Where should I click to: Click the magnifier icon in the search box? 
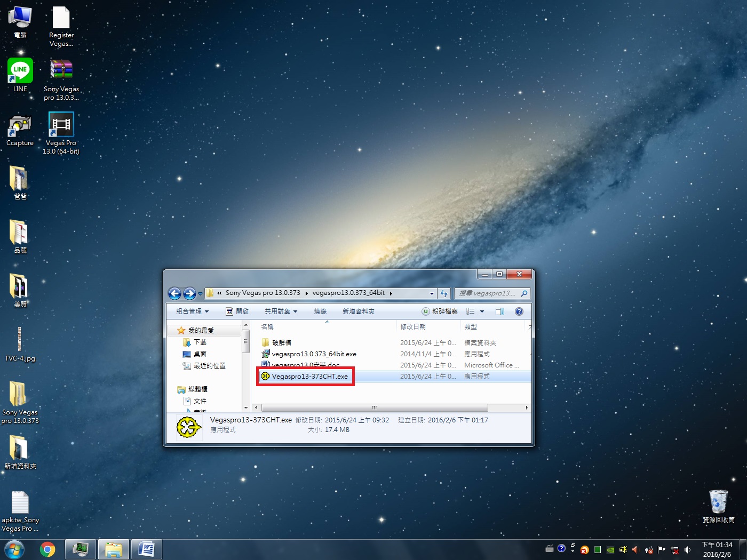524,293
